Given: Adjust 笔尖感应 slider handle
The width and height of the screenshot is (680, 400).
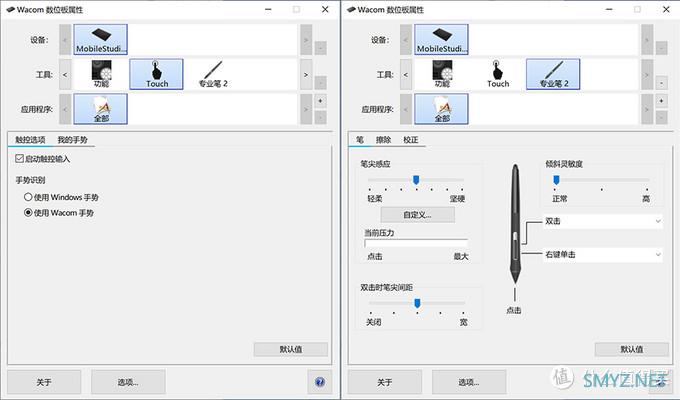Looking at the screenshot, I should [416, 180].
